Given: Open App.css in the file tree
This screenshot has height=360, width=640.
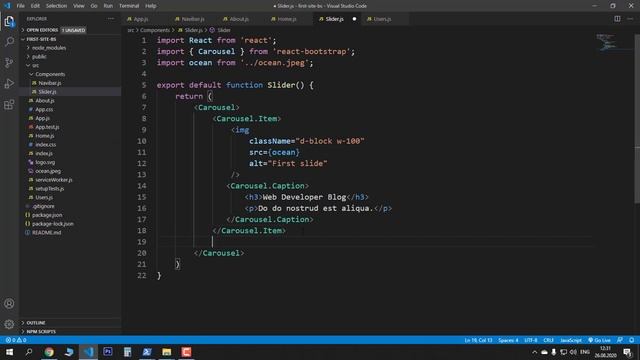Looking at the screenshot, I should point(44,109).
